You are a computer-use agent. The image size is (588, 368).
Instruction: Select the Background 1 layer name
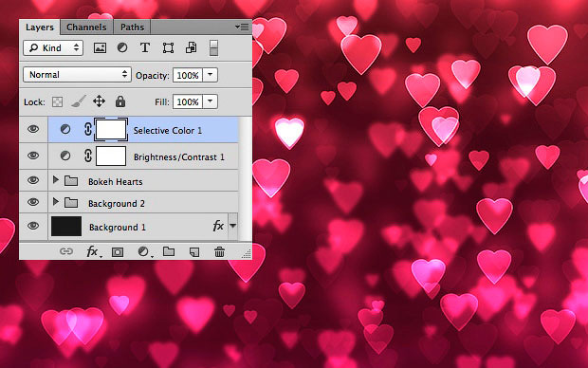click(118, 228)
